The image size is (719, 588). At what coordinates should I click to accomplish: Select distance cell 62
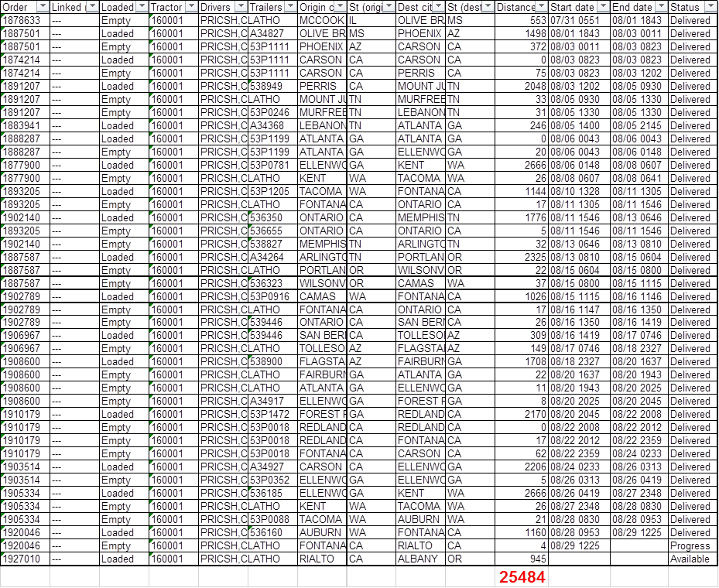click(522, 453)
